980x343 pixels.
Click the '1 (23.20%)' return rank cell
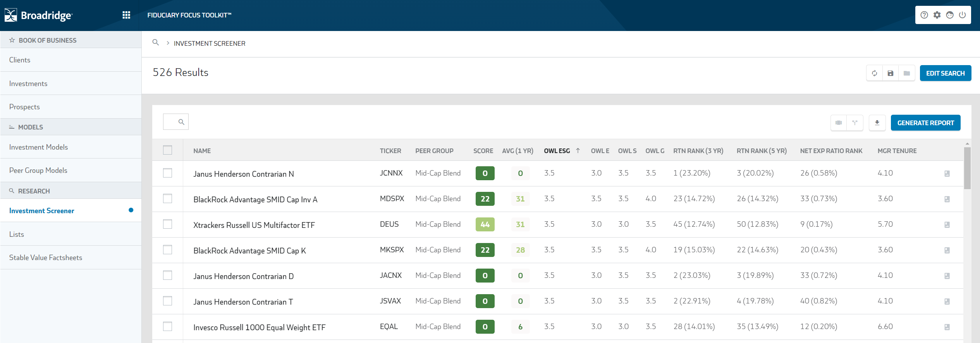(x=692, y=173)
